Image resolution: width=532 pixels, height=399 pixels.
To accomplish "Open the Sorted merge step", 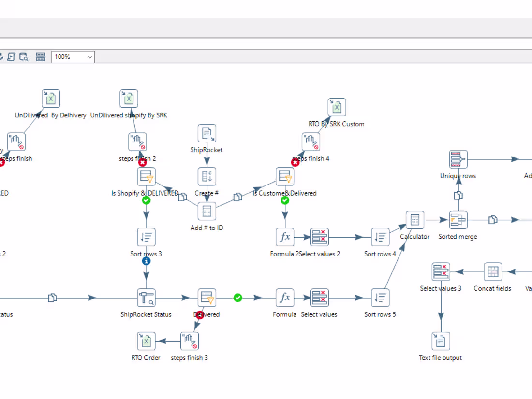I will (457, 220).
